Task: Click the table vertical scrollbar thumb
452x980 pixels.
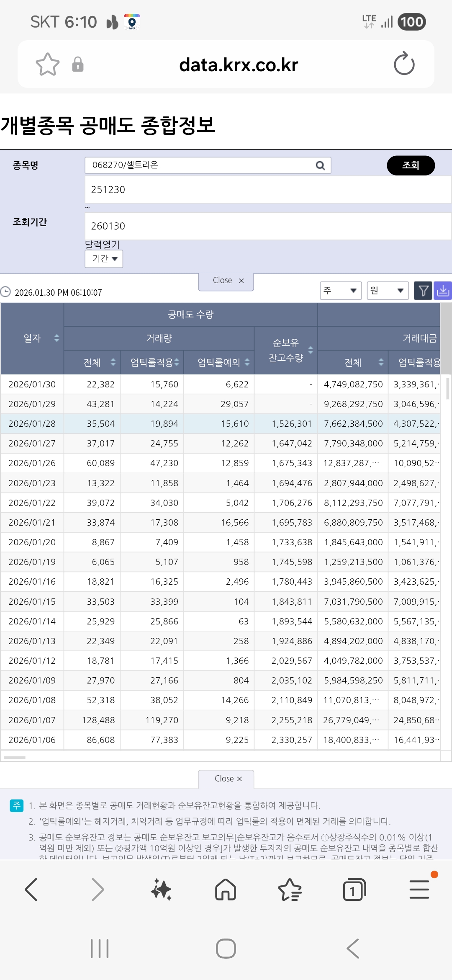Action: coord(448,388)
